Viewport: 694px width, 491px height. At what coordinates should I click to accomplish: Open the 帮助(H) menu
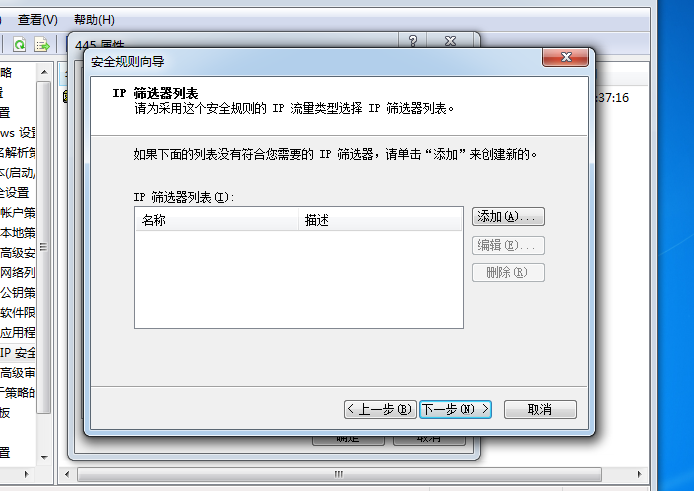tap(94, 20)
